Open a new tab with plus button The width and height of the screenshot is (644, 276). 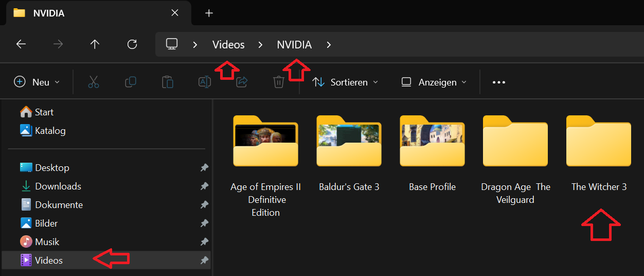tap(209, 13)
